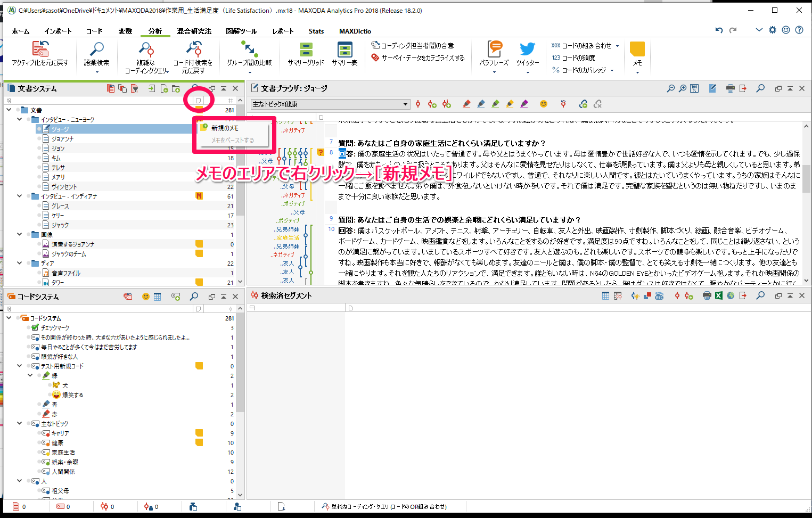Select purple highlight color coding marker
The width and height of the screenshot is (812, 518).
pyautogui.click(x=524, y=104)
